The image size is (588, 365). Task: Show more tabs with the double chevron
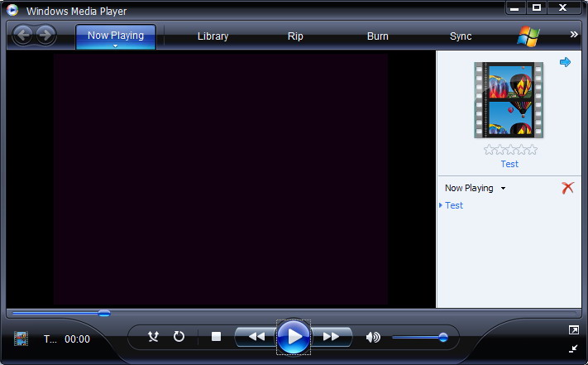point(574,35)
